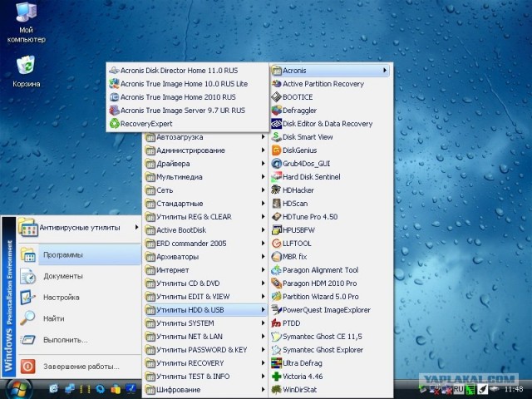Screen dimensions: 532x399
Task: Launch Defraggler
Action: pos(331,111)
